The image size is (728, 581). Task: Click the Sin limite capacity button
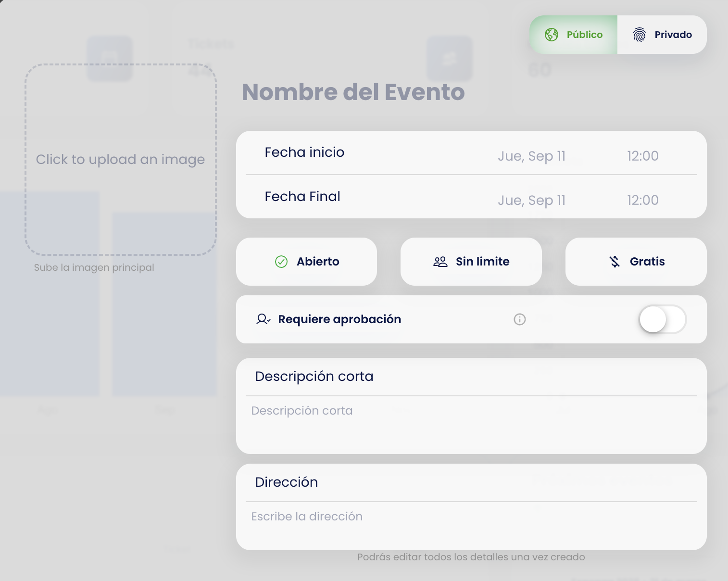(471, 262)
